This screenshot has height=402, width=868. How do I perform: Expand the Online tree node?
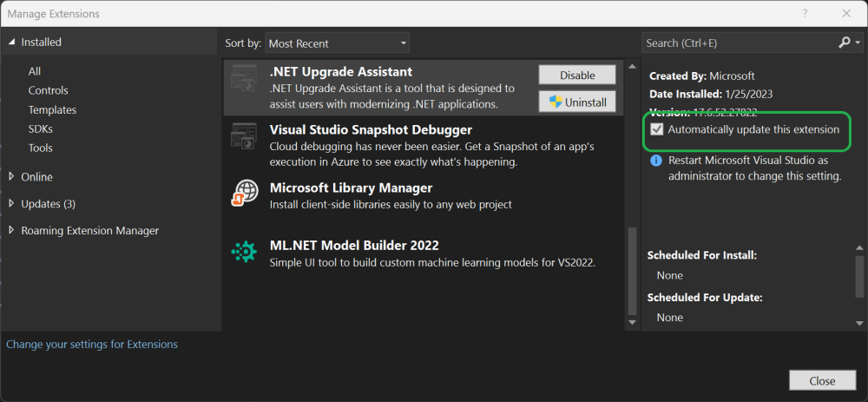pyautogui.click(x=12, y=176)
